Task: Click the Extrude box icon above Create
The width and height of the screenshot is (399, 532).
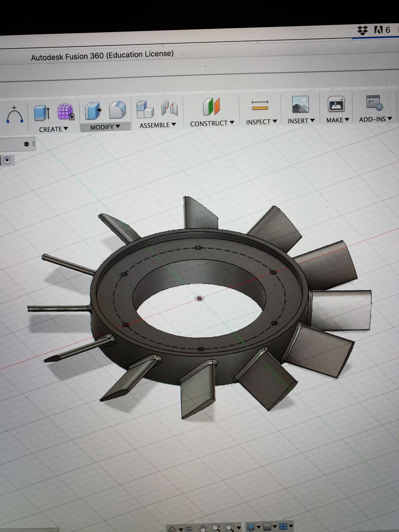Action: click(42, 113)
